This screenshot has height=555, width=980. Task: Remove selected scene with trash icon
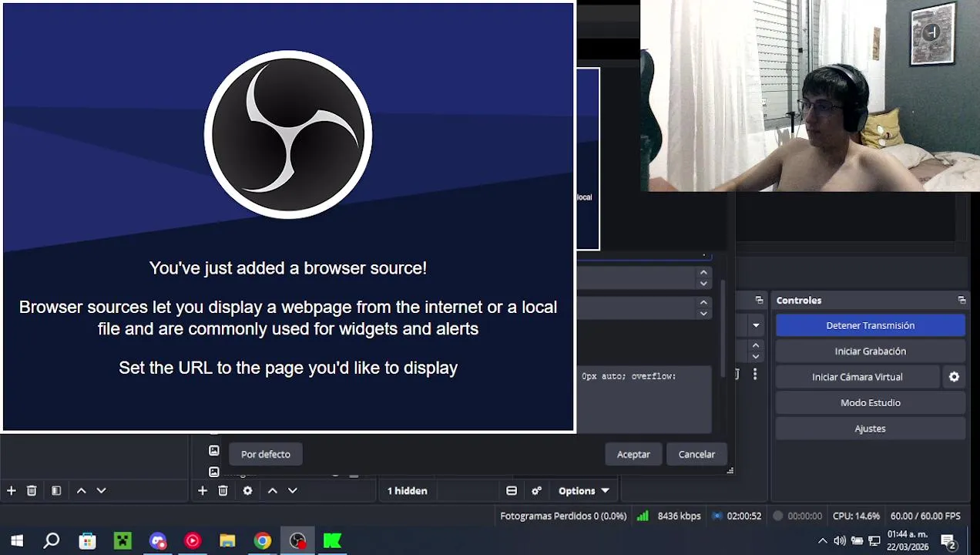32,490
